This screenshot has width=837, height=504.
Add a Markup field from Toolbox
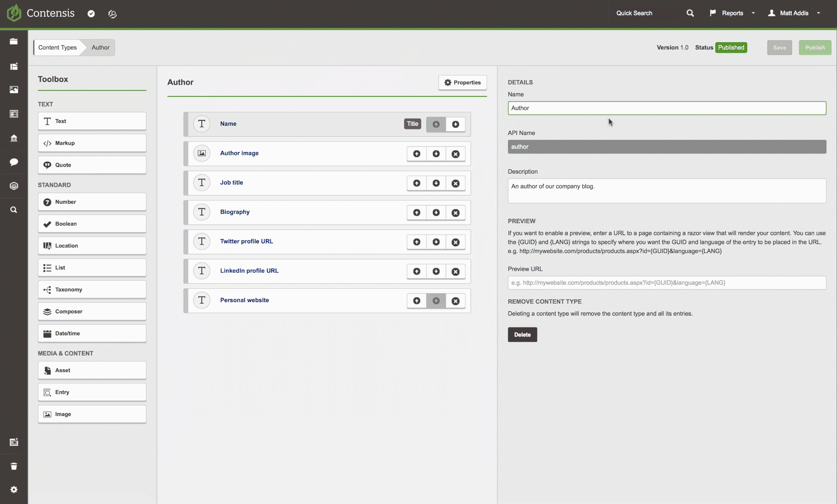click(x=92, y=143)
